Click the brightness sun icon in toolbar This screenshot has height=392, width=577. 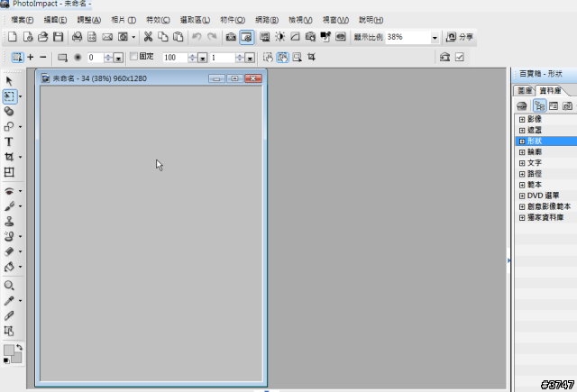point(280,37)
